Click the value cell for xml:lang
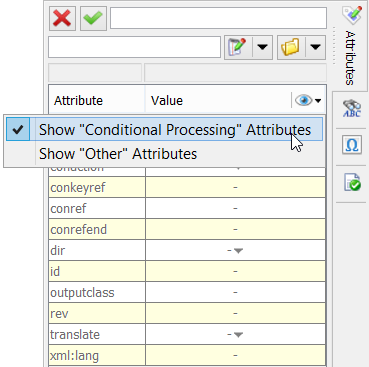This screenshot has width=369, height=367. tap(235, 355)
